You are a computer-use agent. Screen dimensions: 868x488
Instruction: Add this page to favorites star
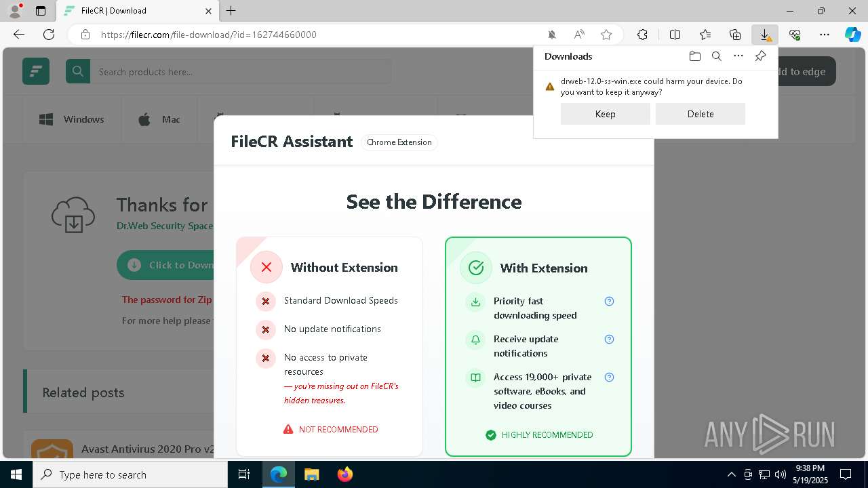pos(606,35)
